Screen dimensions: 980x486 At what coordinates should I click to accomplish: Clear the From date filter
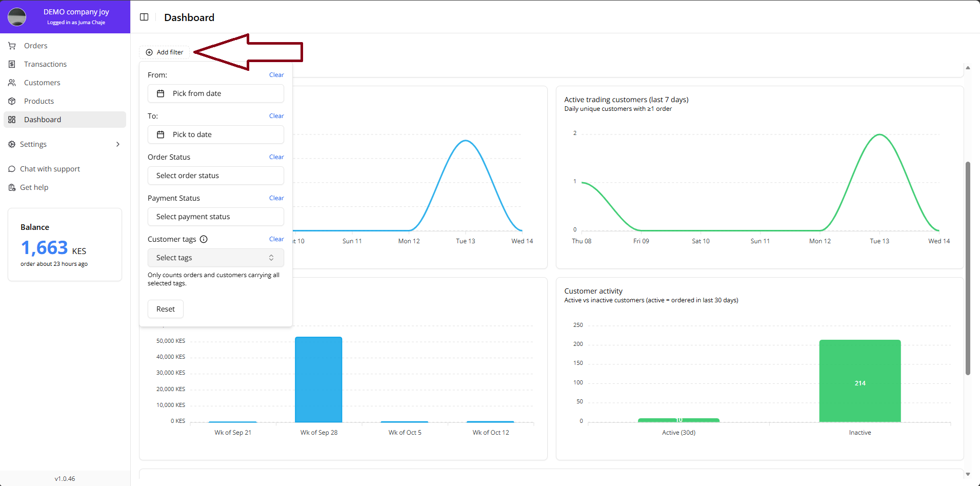tap(276, 75)
